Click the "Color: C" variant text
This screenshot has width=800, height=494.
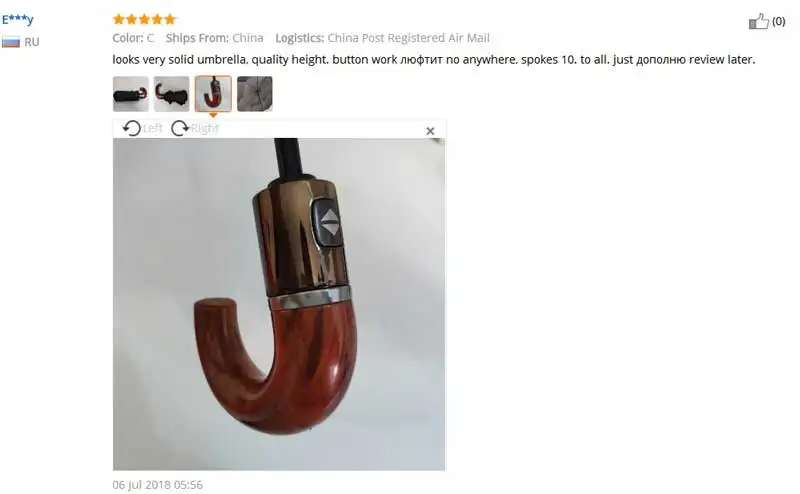133,38
